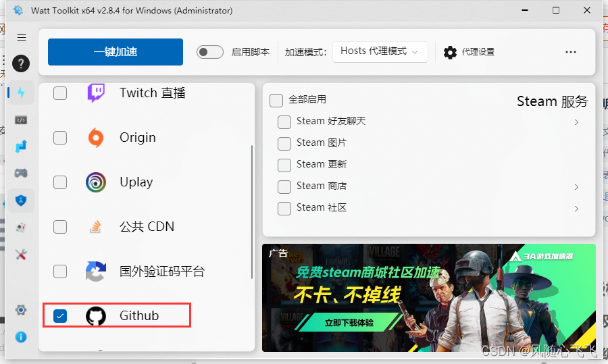Click the Uplay swirl logo icon
Viewport: 608px width, 364px height.
[x=96, y=182]
